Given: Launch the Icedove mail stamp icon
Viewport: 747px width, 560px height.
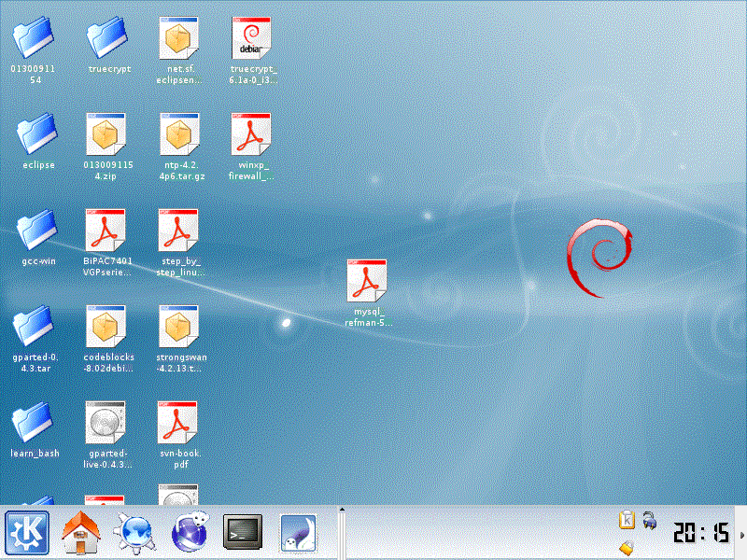Looking at the screenshot, I should 298,533.
